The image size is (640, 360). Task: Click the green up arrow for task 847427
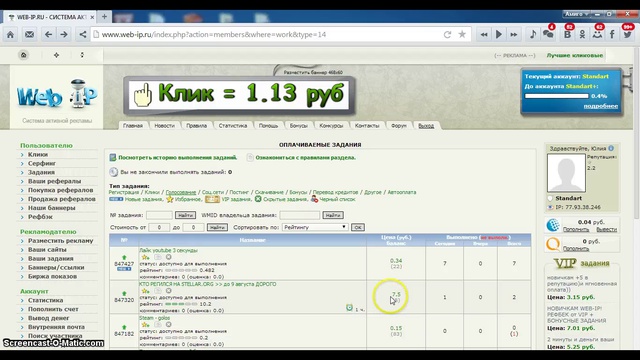coord(124,258)
